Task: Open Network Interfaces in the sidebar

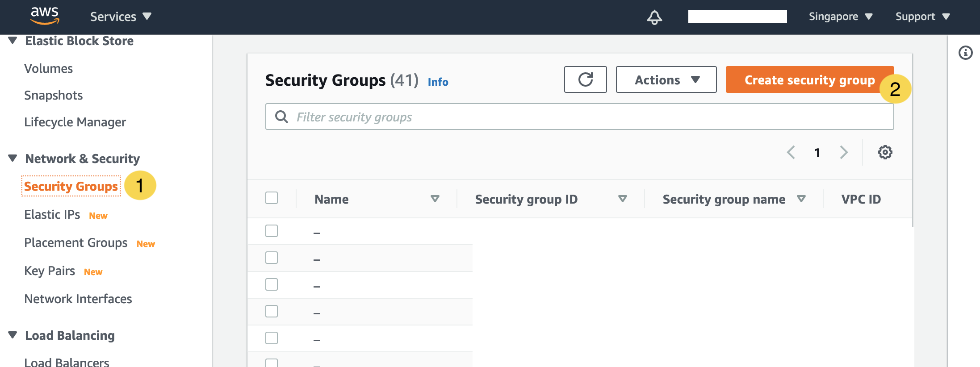Action: [x=78, y=299]
